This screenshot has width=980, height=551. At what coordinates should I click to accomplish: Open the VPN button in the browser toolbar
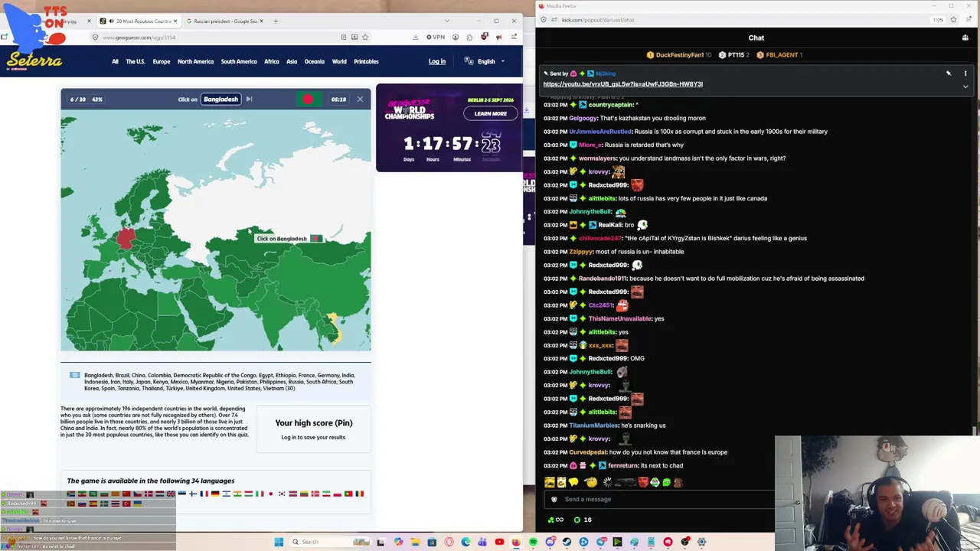436,37
